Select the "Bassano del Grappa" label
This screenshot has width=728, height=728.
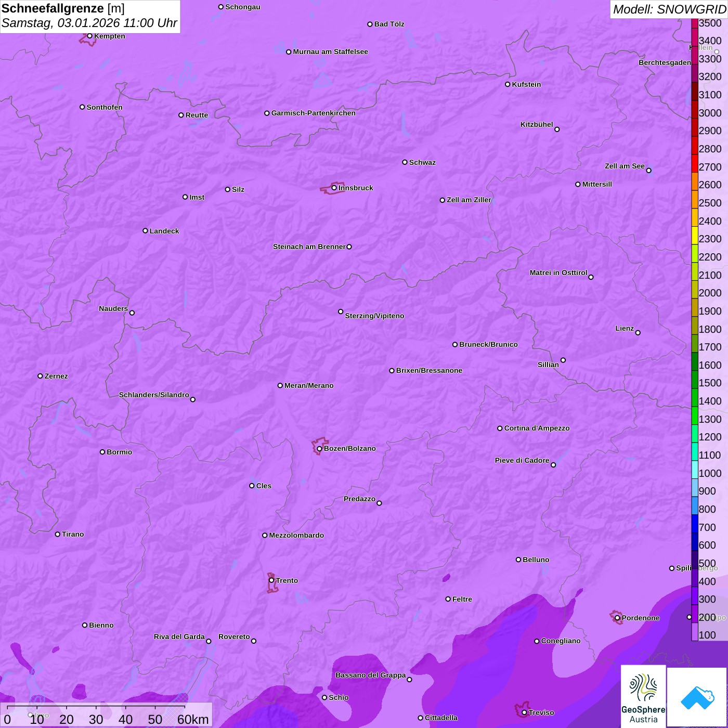[x=370, y=675]
